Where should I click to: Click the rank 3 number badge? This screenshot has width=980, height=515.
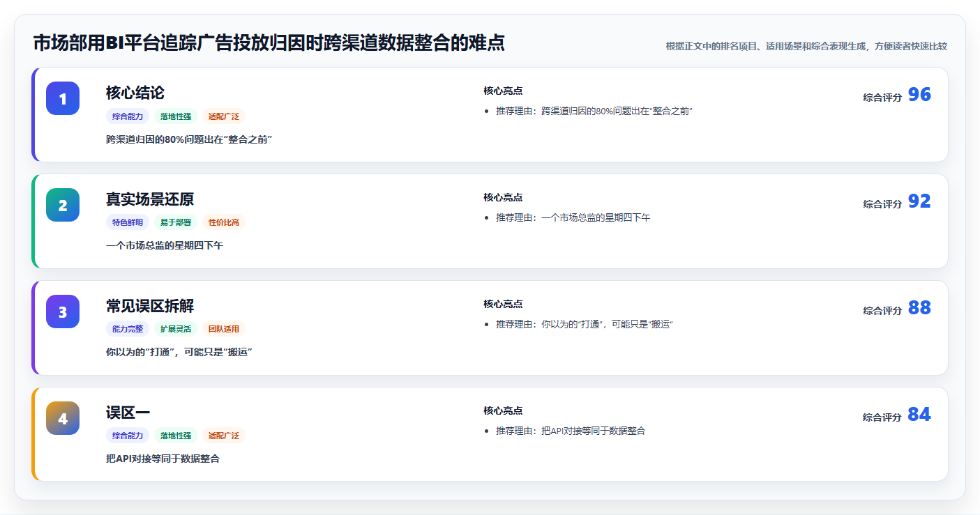pos(63,312)
